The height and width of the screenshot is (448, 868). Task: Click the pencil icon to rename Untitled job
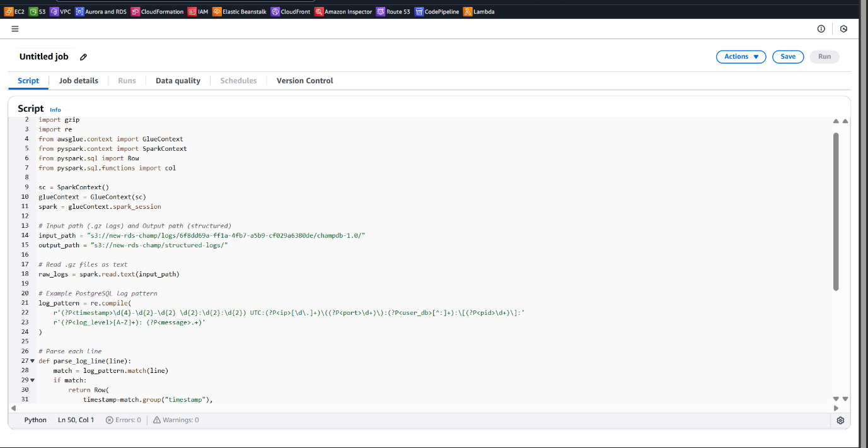(x=83, y=57)
